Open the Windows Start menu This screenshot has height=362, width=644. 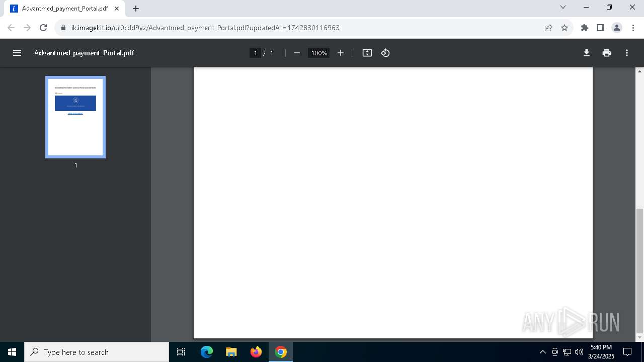tap(12, 352)
